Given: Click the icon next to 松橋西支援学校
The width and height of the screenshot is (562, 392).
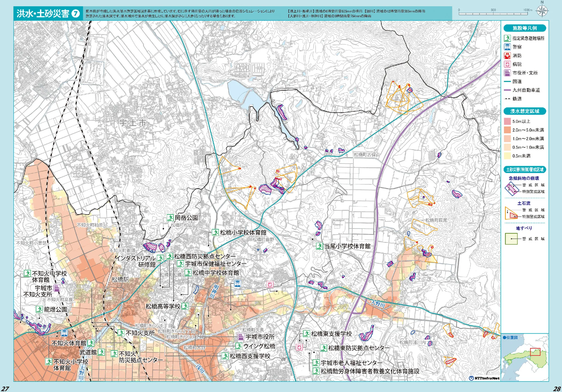Looking at the screenshot, I should coord(225,356).
